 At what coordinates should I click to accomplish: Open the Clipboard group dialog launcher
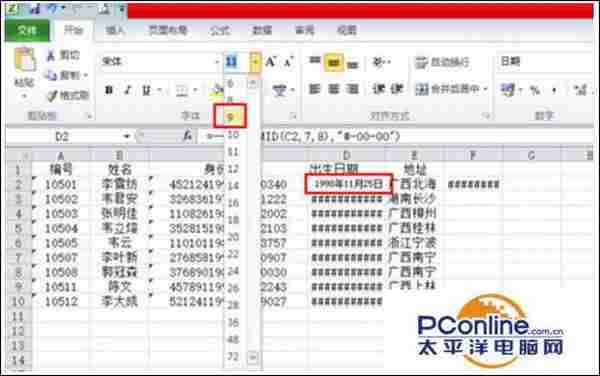(x=89, y=116)
